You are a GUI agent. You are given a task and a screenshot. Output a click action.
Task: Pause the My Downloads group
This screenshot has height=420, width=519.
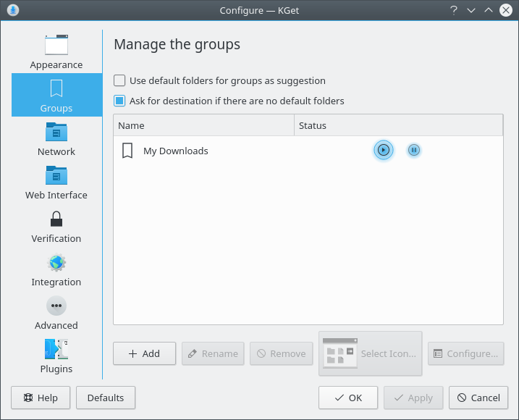coord(413,151)
